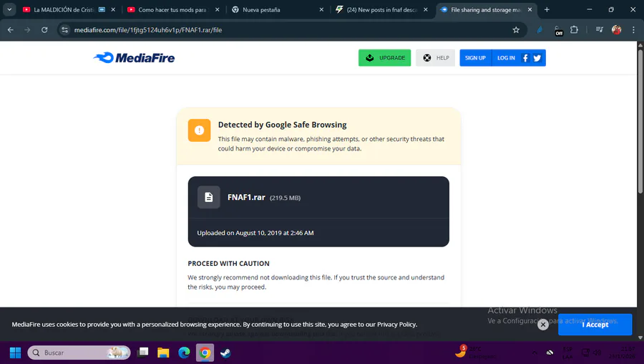This screenshot has width=644, height=364.
Task: Click the extension icon with Off badge
Action: [x=557, y=30]
